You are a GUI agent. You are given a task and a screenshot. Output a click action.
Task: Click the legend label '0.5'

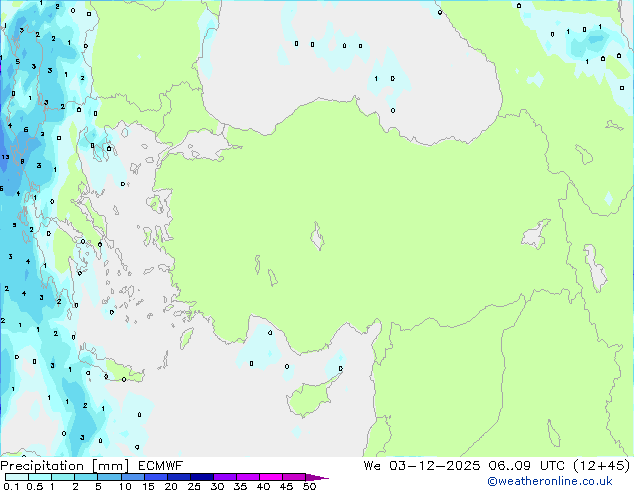[35, 486]
